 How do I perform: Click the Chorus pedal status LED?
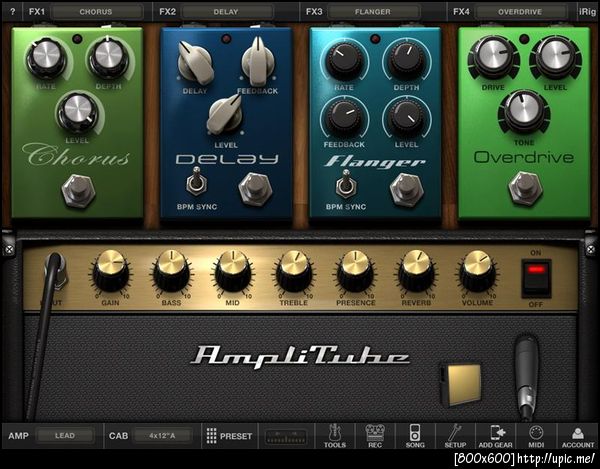(x=77, y=39)
